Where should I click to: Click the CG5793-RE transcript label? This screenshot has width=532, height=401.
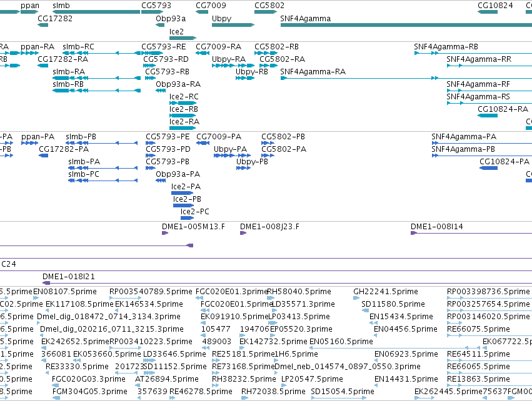coord(164,46)
